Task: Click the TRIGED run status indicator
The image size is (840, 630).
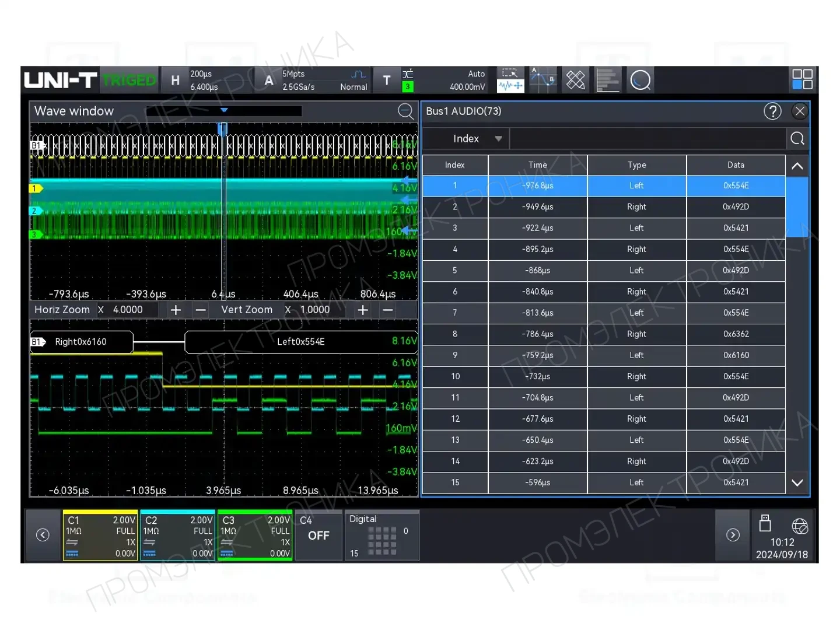Action: (x=129, y=80)
